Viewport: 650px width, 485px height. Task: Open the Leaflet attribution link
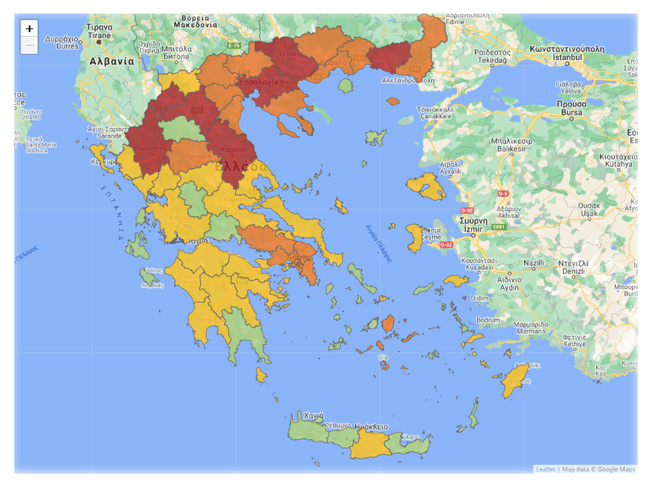(544, 469)
